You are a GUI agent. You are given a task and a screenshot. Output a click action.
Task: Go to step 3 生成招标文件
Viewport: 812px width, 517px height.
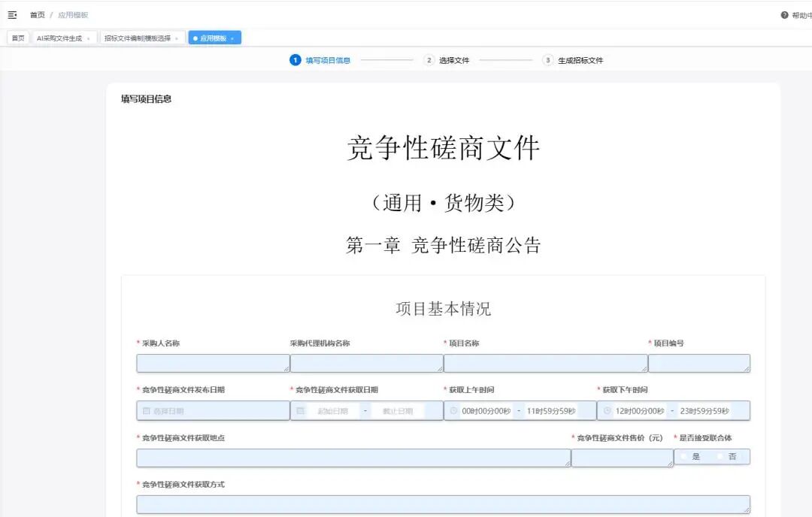(580, 60)
